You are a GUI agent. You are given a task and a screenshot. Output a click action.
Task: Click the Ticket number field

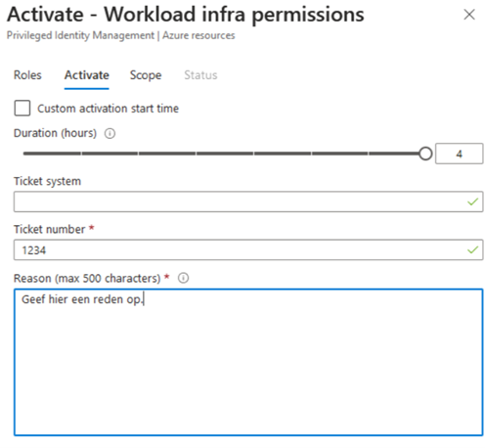[x=248, y=250]
